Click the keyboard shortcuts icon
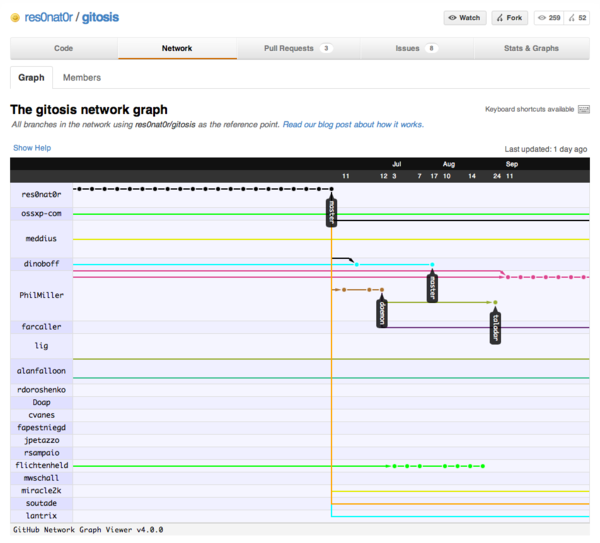 coord(584,109)
